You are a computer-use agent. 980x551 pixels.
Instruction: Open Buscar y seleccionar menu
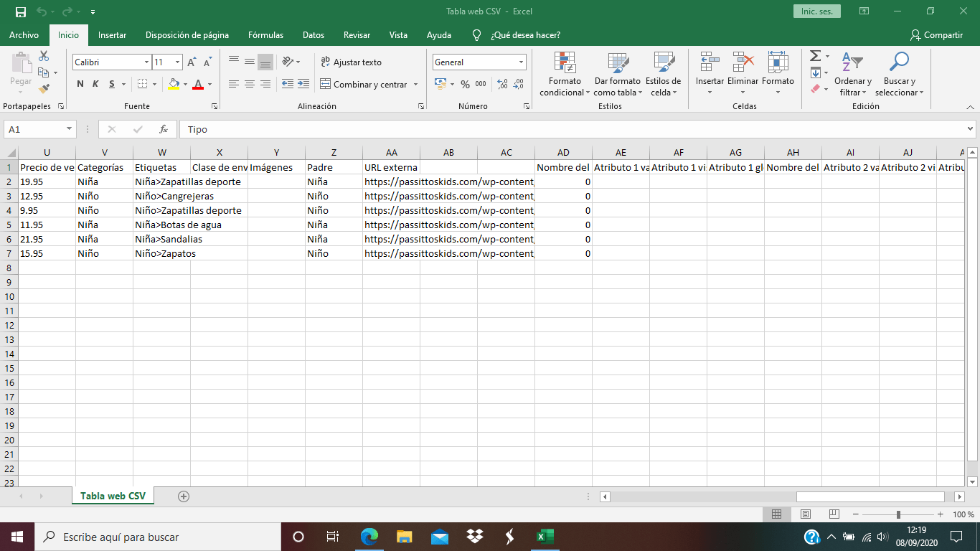coord(899,74)
